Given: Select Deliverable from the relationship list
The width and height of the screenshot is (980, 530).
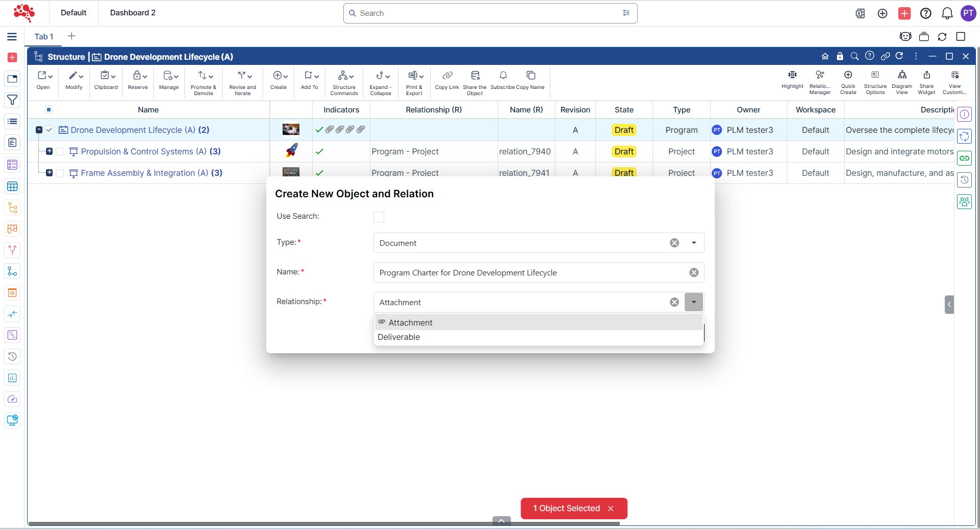Looking at the screenshot, I should click(x=399, y=337).
